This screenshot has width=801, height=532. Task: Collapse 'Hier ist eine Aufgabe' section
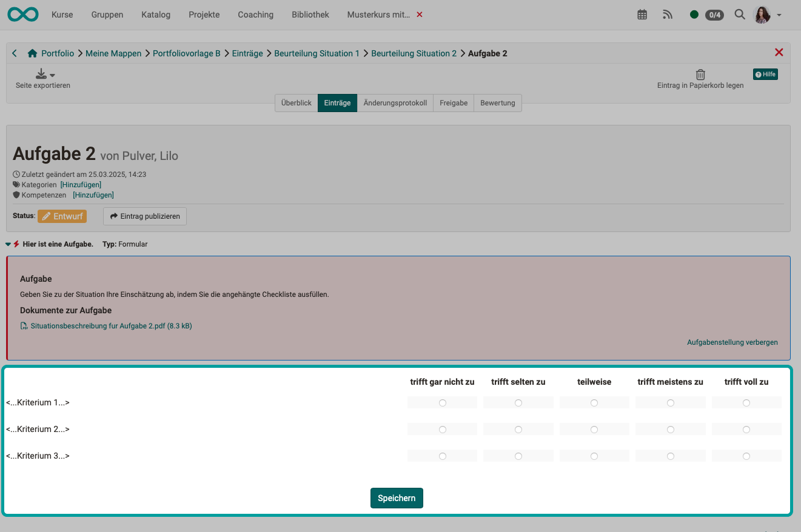tap(7, 244)
